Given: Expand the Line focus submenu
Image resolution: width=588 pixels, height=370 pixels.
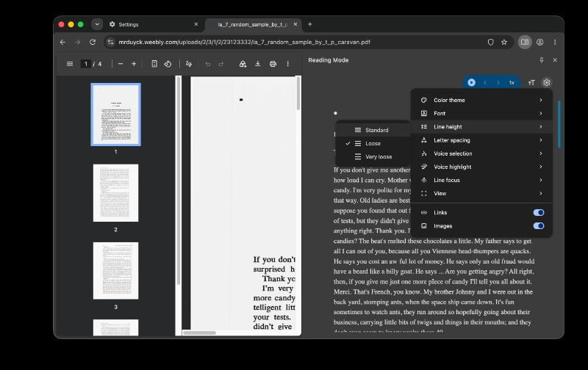Looking at the screenshot, I should 481,180.
